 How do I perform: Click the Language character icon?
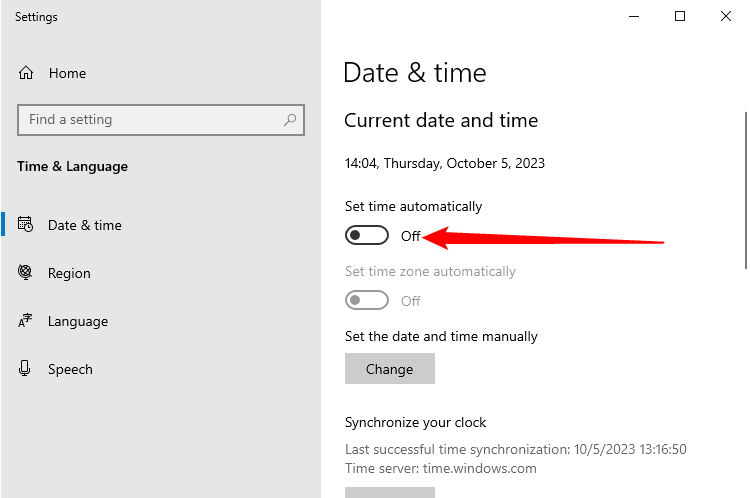click(26, 321)
